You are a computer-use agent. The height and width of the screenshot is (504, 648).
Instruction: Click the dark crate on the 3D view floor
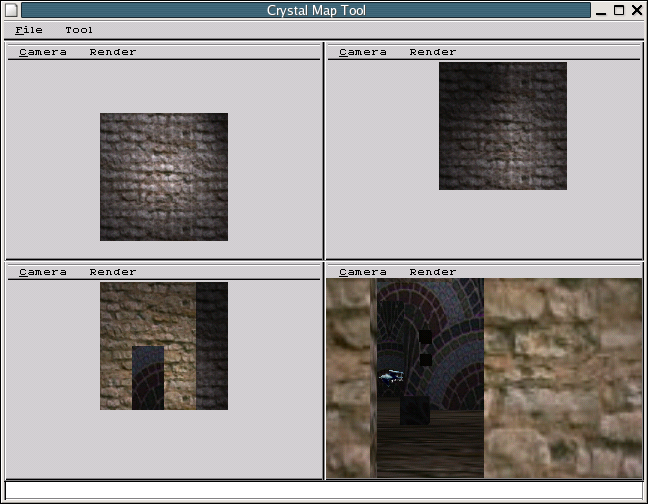[415, 410]
